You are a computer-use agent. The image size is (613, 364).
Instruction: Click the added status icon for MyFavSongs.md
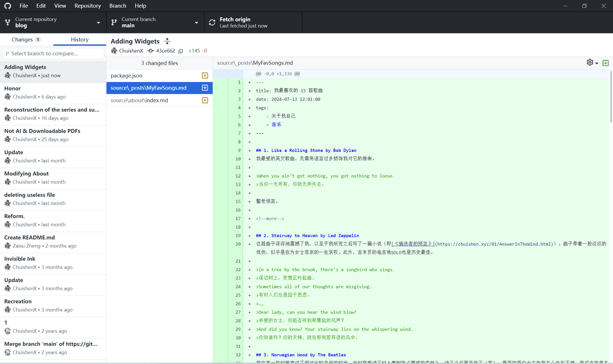tap(205, 88)
